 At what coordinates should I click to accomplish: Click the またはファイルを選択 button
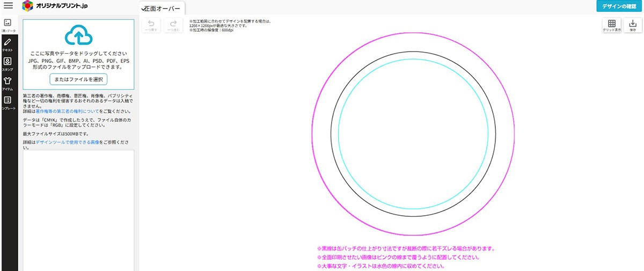coord(78,79)
